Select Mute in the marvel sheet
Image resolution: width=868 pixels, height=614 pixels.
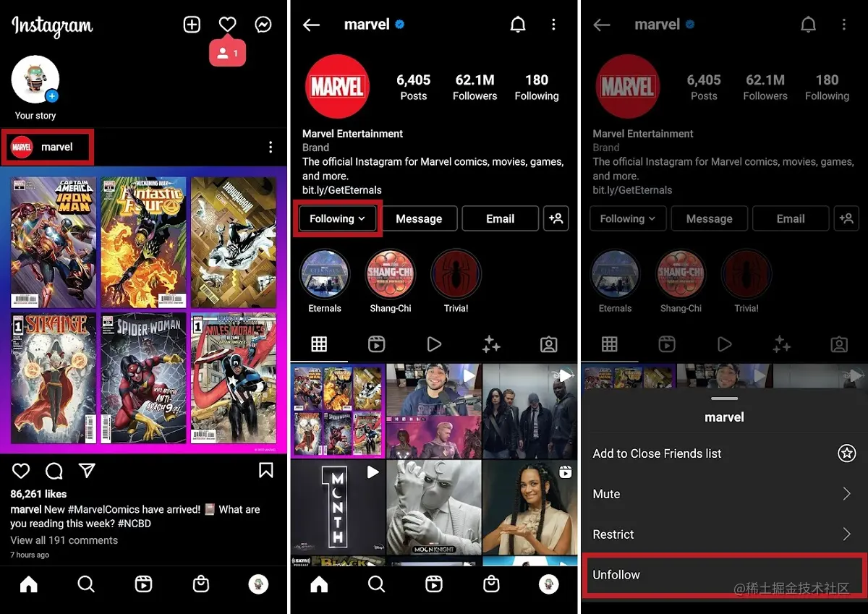(x=725, y=494)
